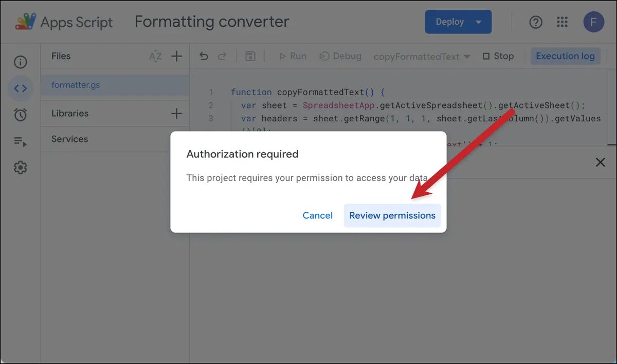Image resolution: width=617 pixels, height=364 pixels.
Task: Close the execution log panel X
Action: tap(600, 162)
